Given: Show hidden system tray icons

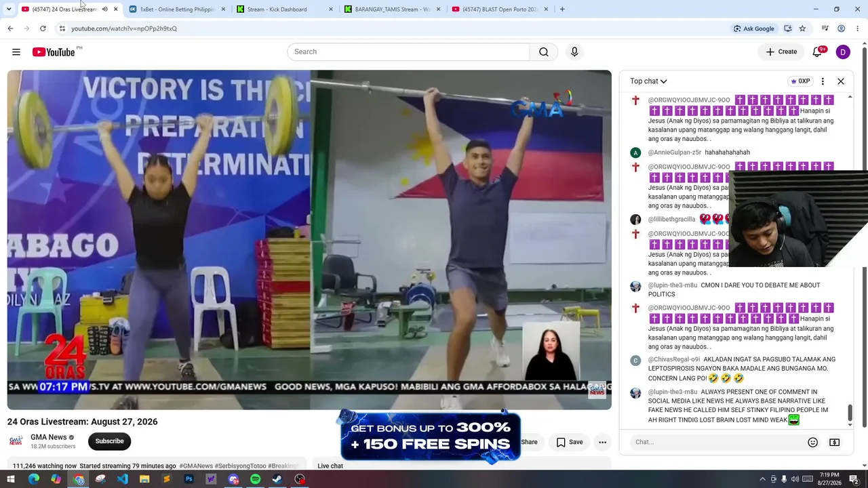Looking at the screenshot, I should (762, 479).
